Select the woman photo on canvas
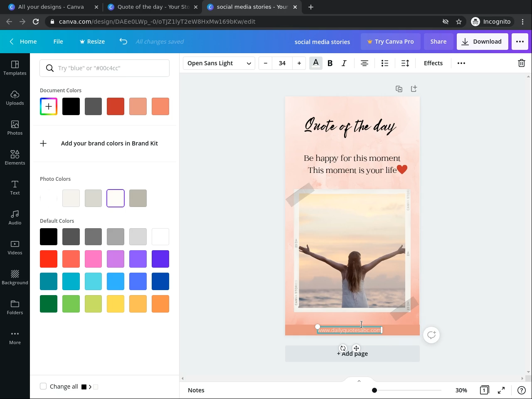Viewport: 532px width, 399px height. [352, 251]
